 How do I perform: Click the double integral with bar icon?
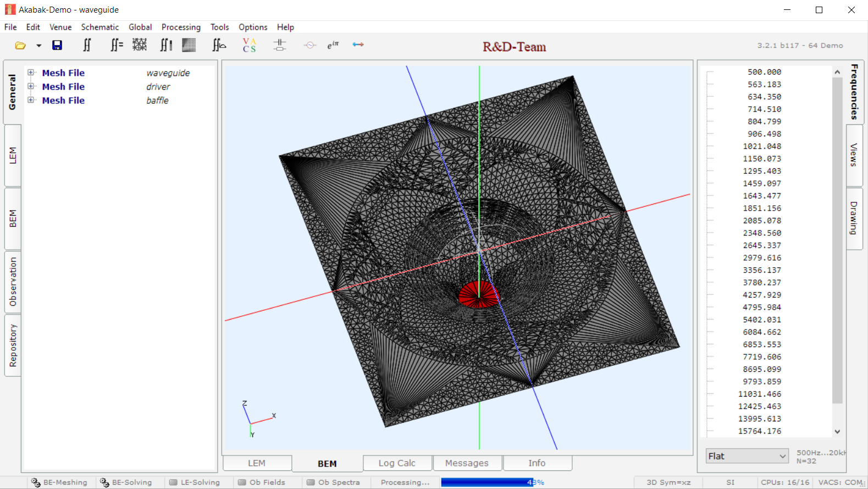pyautogui.click(x=166, y=45)
